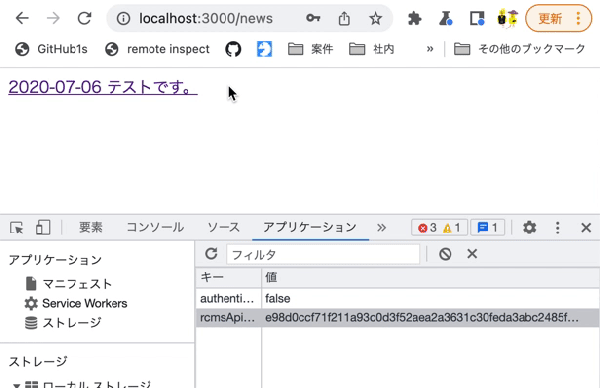Select ストレージ under アプリケーション
600x388 pixels.
point(63,323)
